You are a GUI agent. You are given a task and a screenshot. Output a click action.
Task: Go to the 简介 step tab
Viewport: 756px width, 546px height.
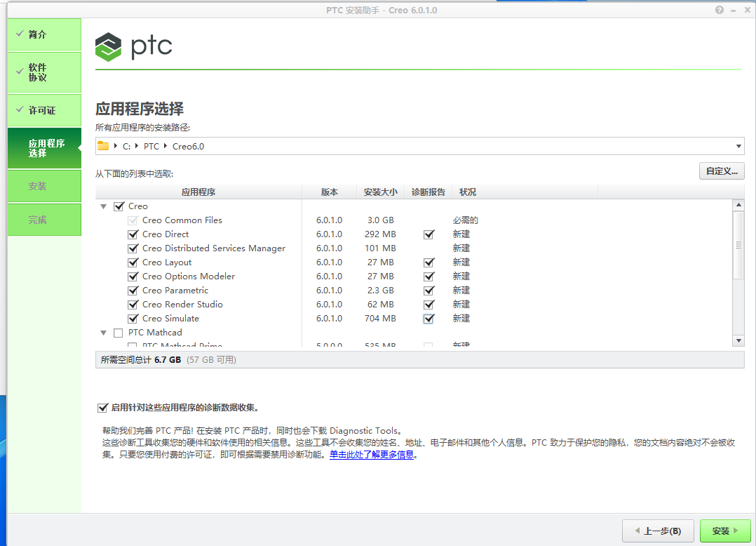coord(44,34)
